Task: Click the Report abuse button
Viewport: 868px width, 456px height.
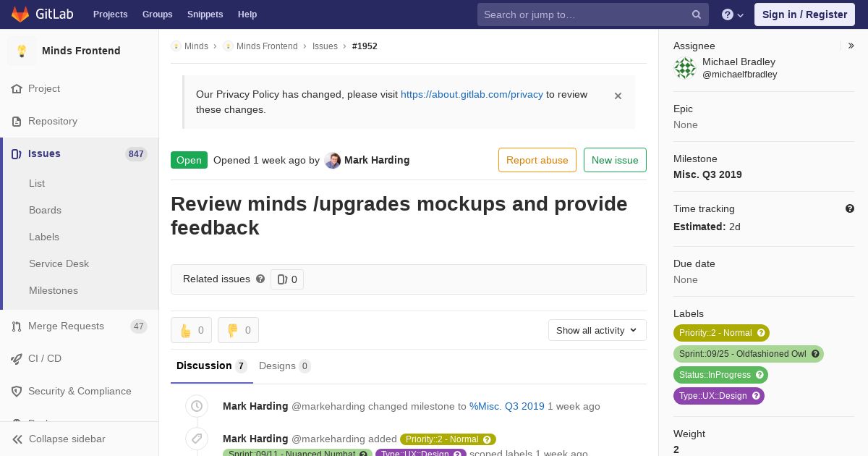Action: click(537, 160)
